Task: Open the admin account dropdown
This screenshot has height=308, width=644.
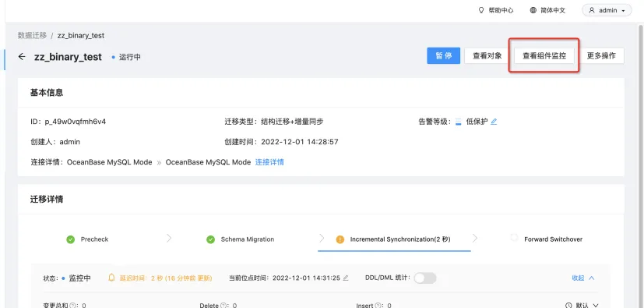Action: 607,10
